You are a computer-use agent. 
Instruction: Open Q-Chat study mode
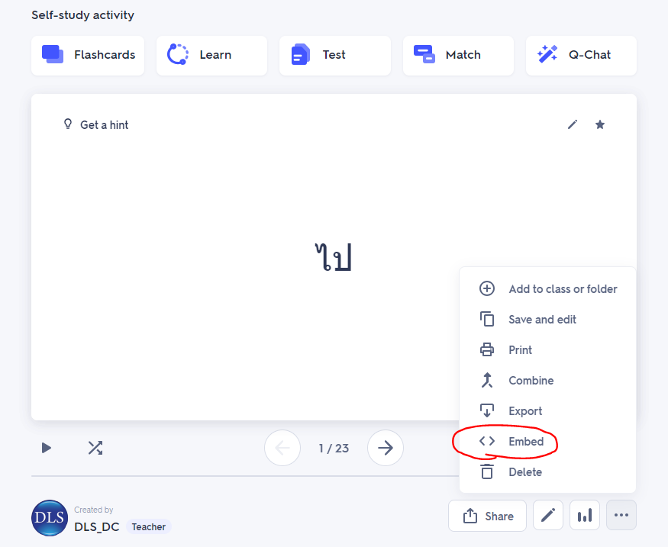[x=582, y=55]
